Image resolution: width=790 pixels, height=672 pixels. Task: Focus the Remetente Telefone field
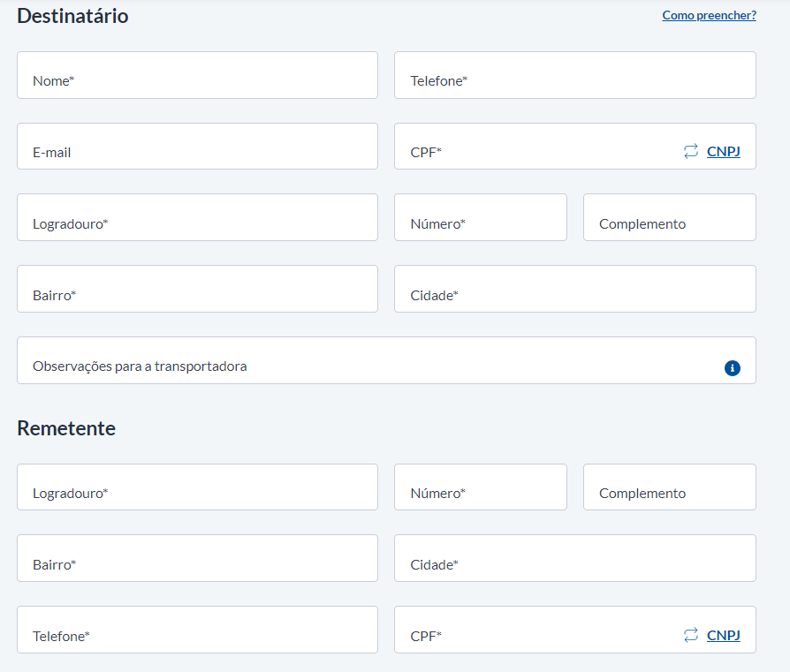pos(198,630)
